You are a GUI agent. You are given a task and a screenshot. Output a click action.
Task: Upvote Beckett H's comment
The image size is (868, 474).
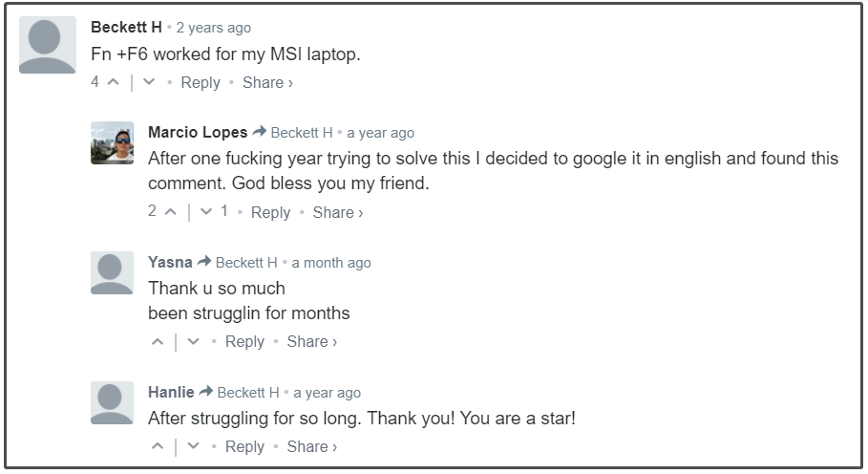click(114, 82)
